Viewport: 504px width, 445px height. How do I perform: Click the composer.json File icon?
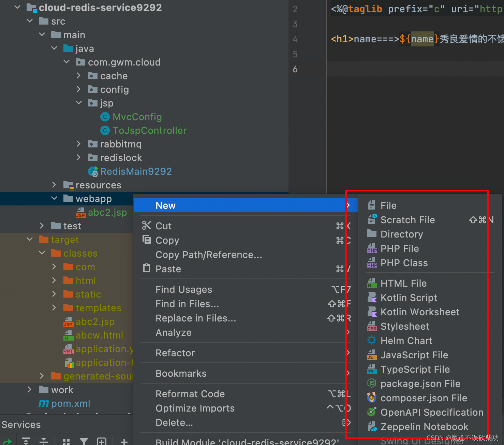click(372, 398)
